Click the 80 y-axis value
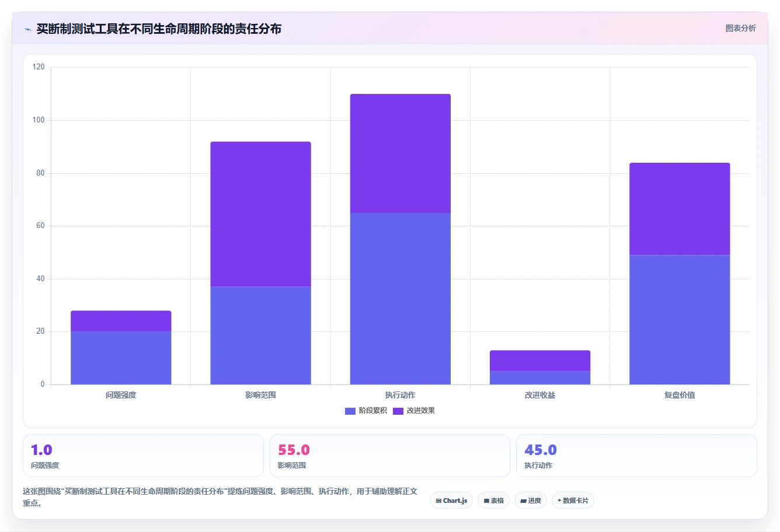Viewport: 780px width, 532px height. point(40,173)
